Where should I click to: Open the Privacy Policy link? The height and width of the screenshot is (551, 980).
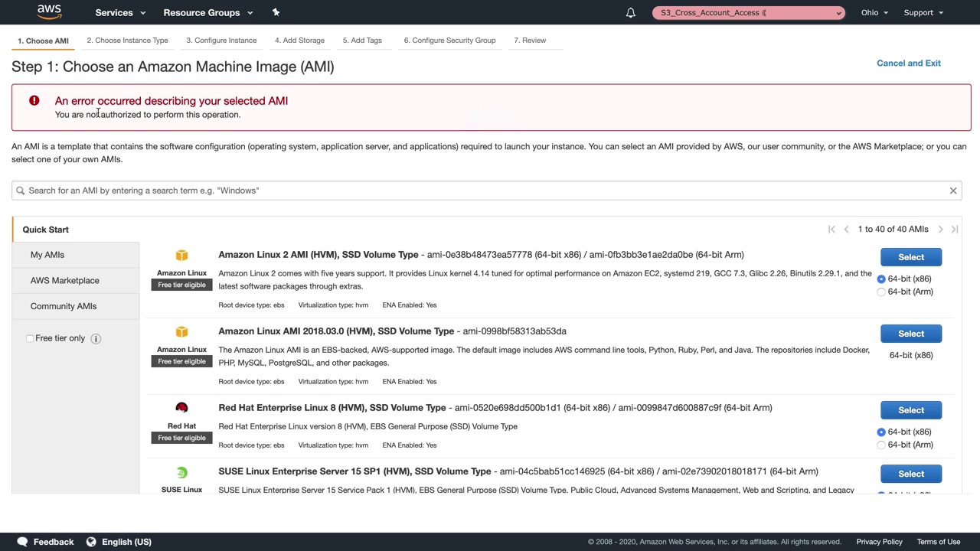pos(879,542)
